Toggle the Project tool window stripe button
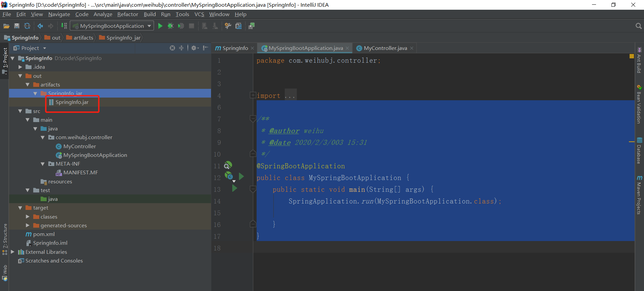Viewport: 644px width, 291px height. [x=5, y=61]
